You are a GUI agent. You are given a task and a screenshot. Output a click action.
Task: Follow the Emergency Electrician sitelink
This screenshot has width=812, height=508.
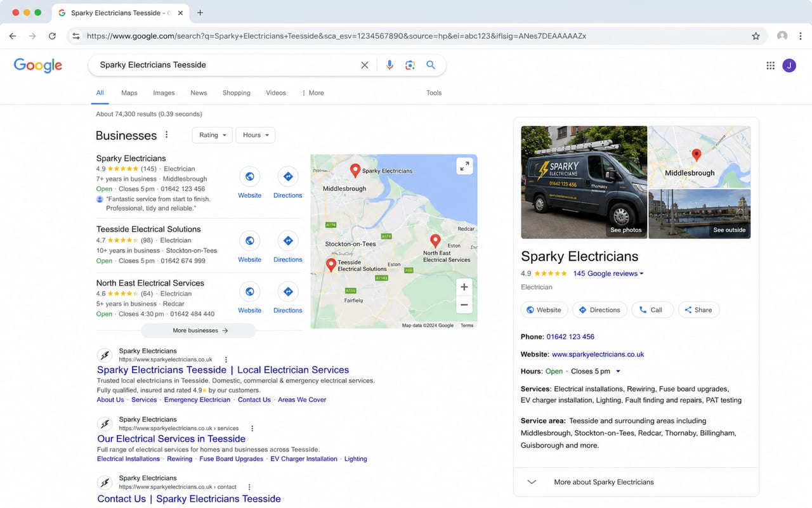(x=197, y=400)
